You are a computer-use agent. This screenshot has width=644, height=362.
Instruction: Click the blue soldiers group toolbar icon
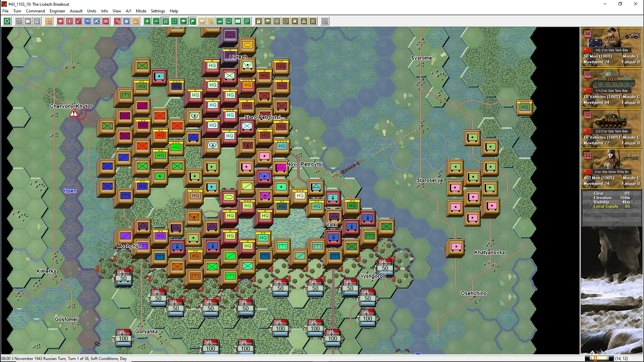(126, 21)
